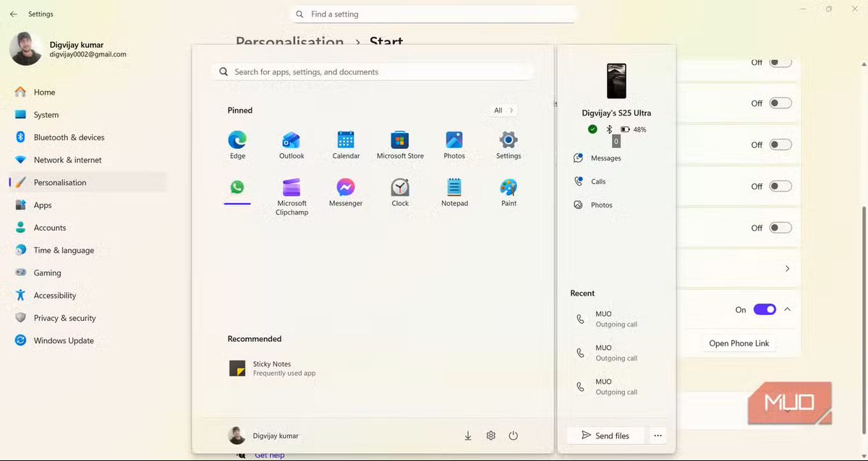Click the Settings back arrow
The height and width of the screenshot is (461, 868).
pos(13,14)
